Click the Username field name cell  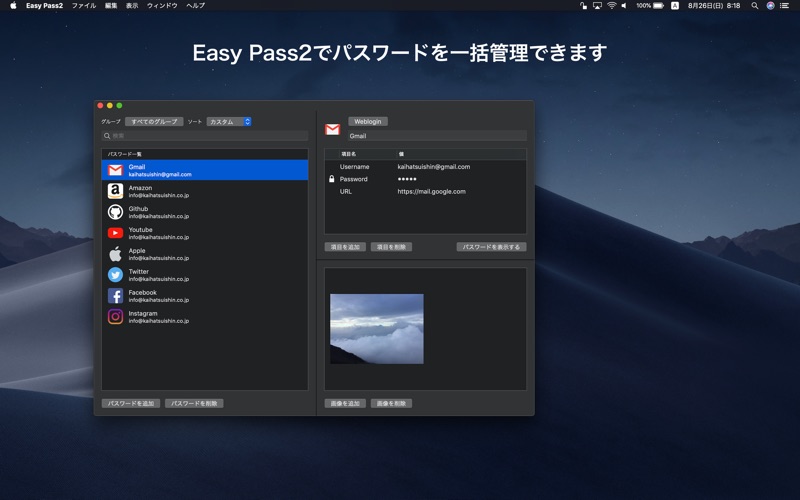[355, 167]
